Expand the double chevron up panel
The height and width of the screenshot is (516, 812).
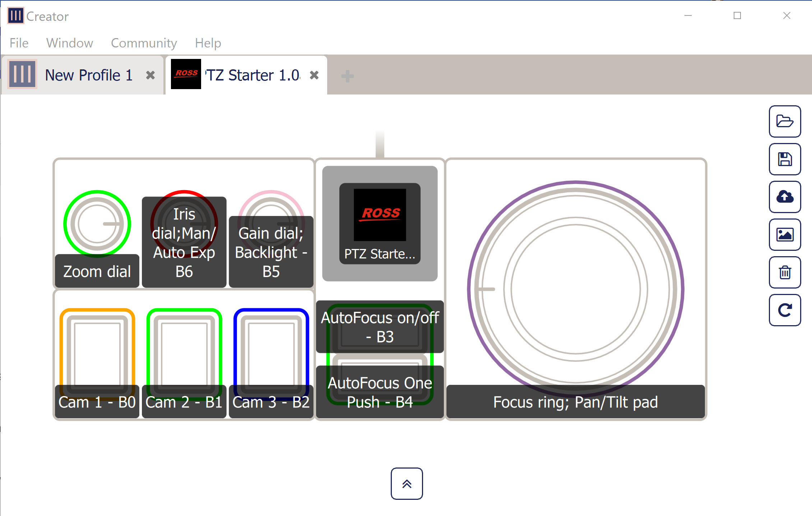tap(407, 484)
